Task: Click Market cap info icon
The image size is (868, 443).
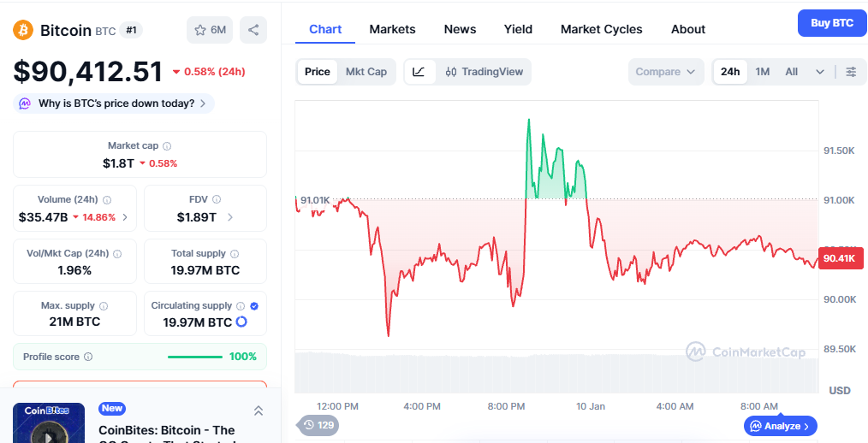Action: pyautogui.click(x=167, y=146)
